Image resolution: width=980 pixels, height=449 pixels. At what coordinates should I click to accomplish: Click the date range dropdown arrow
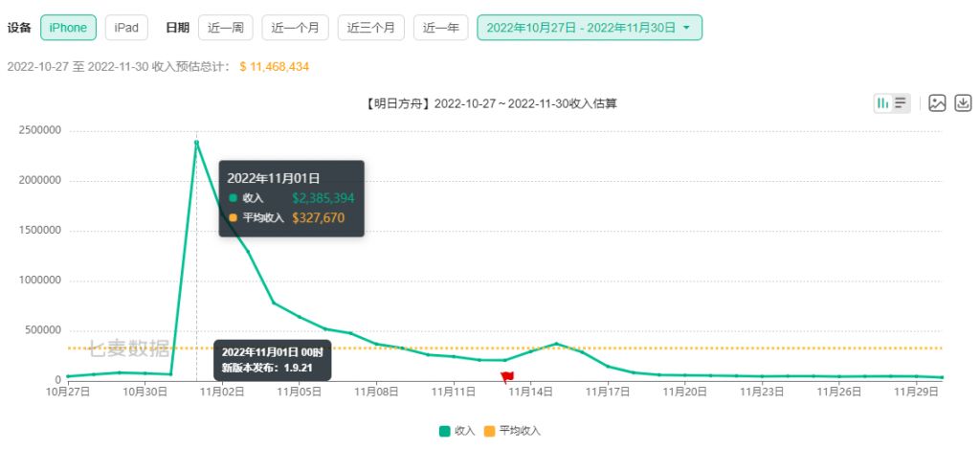[686, 28]
